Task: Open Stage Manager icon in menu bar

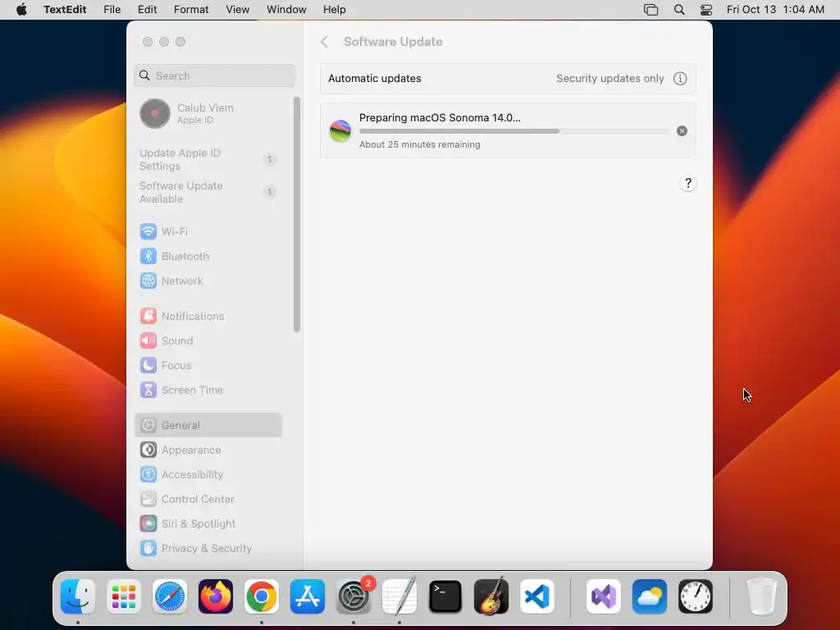Action: click(651, 10)
